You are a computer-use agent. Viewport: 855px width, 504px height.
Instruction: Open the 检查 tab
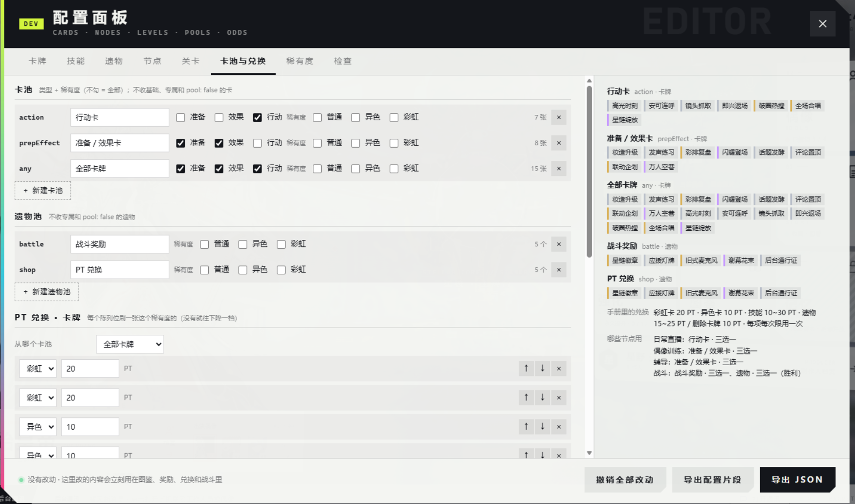click(x=343, y=61)
